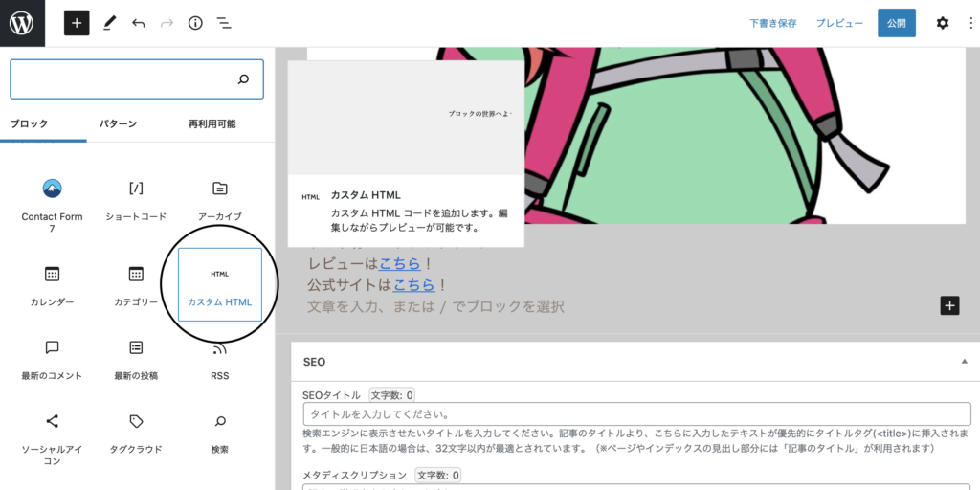
Task: Insert the カスタム HTML block
Action: 220,285
